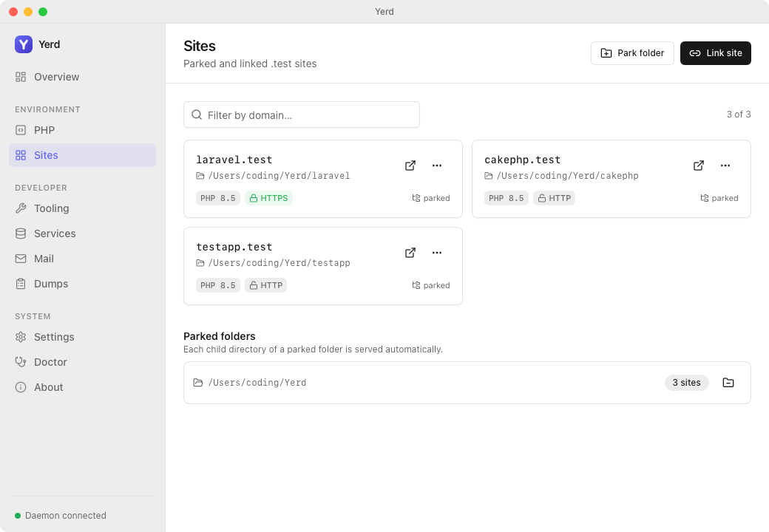Click the folder icon beside /Users/coding/Yerd/laravel

point(200,176)
